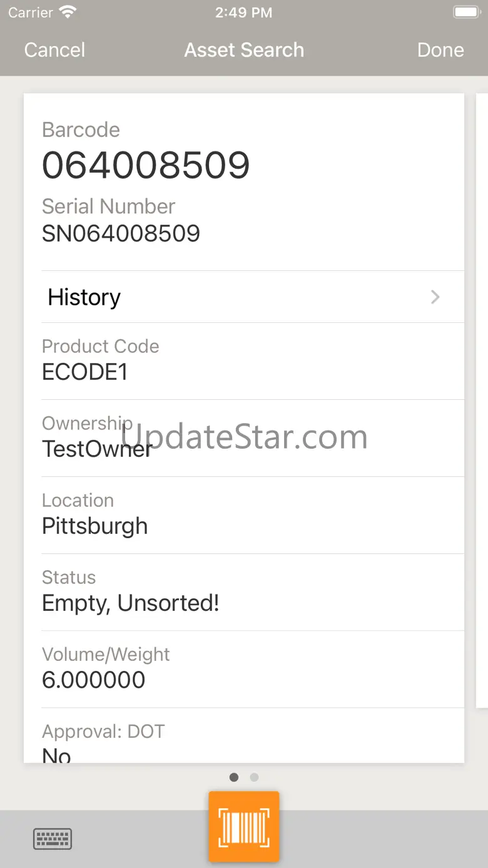Screen dimensions: 488x868
Task: Select barcode number 064008509
Action: click(x=146, y=165)
